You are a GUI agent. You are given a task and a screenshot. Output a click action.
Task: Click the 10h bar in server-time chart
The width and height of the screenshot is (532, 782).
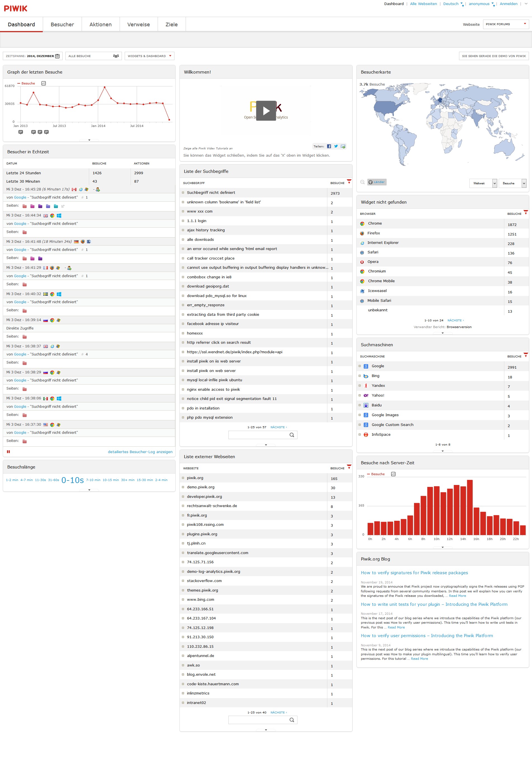tap(436, 511)
